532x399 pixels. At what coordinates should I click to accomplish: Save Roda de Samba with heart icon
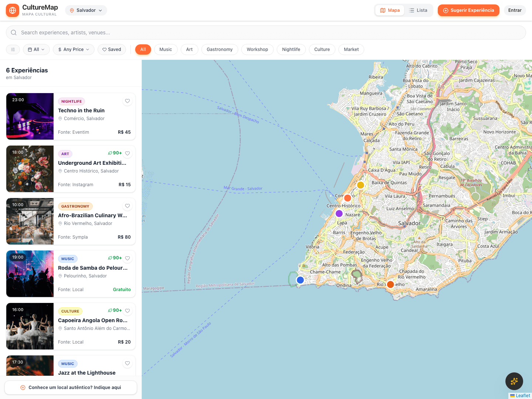coord(127,259)
